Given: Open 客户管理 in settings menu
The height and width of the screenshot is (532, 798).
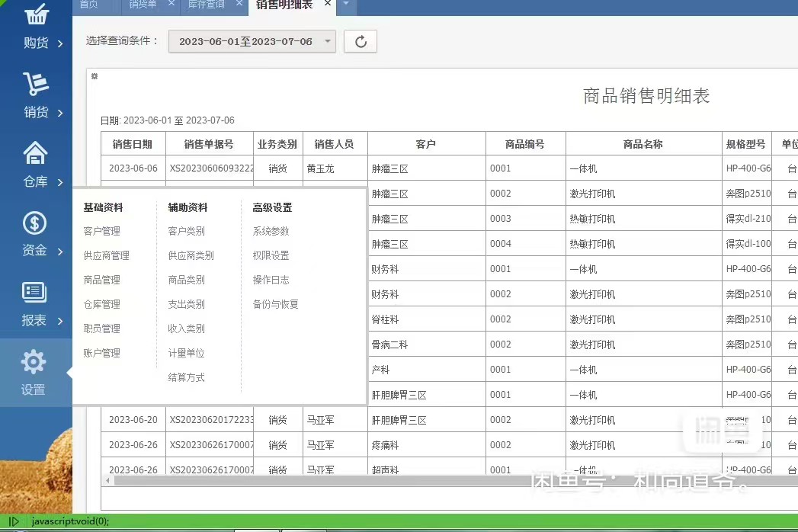Looking at the screenshot, I should [101, 231].
